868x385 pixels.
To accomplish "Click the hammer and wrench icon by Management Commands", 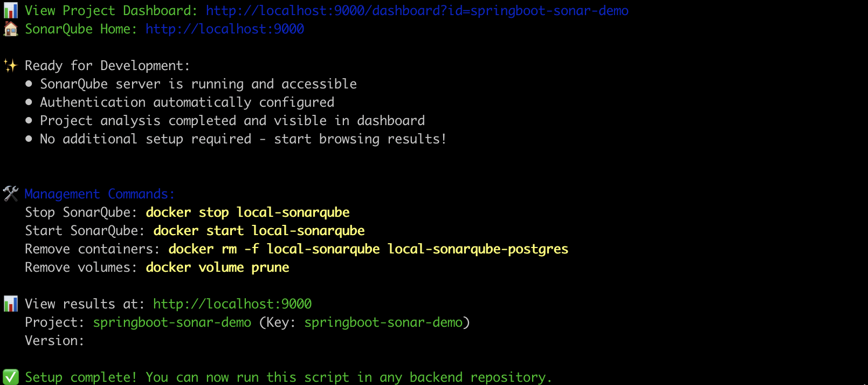I will pyautogui.click(x=11, y=194).
